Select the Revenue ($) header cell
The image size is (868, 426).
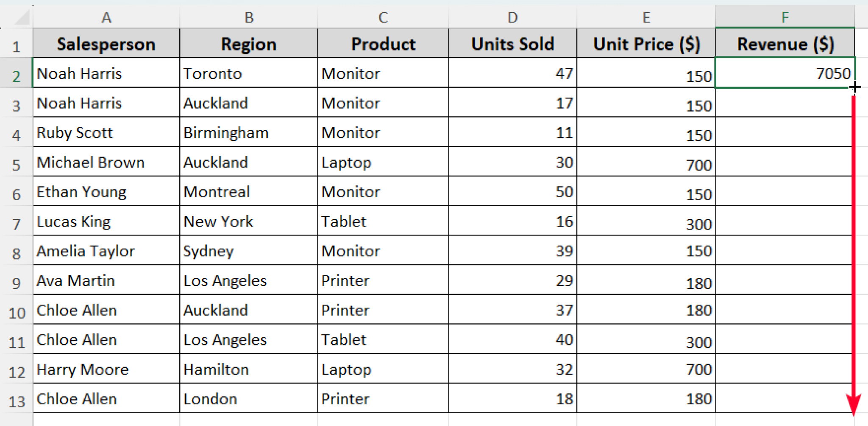(x=784, y=43)
